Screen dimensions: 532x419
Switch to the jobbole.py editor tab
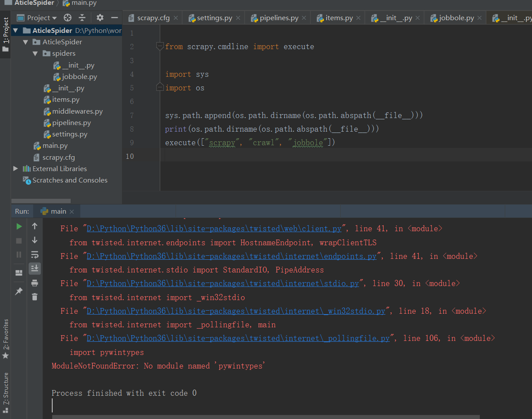[456, 18]
